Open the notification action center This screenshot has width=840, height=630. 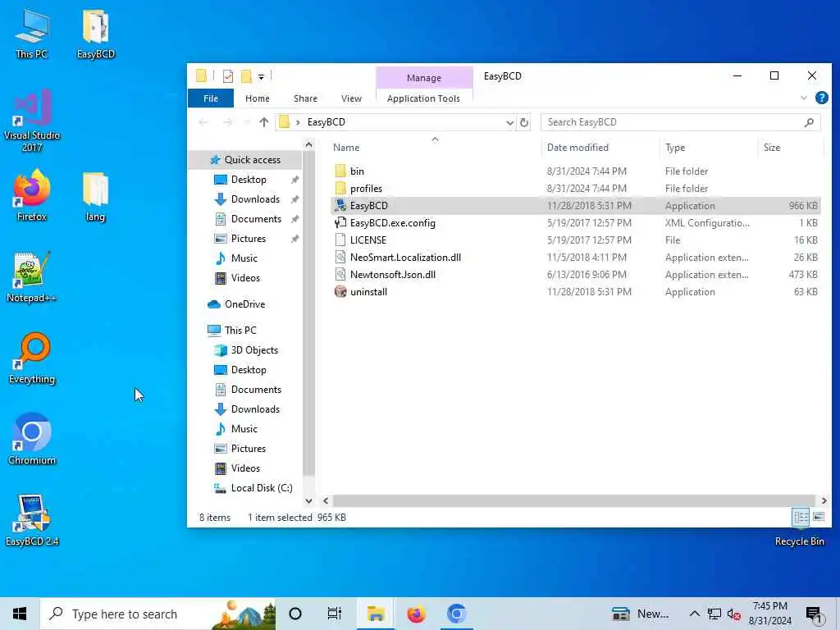tap(814, 614)
